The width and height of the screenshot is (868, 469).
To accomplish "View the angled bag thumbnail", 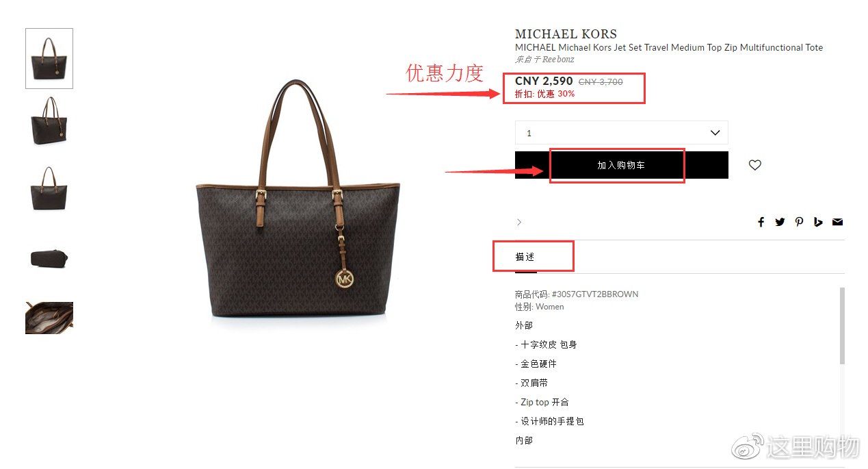I will pos(49,121).
